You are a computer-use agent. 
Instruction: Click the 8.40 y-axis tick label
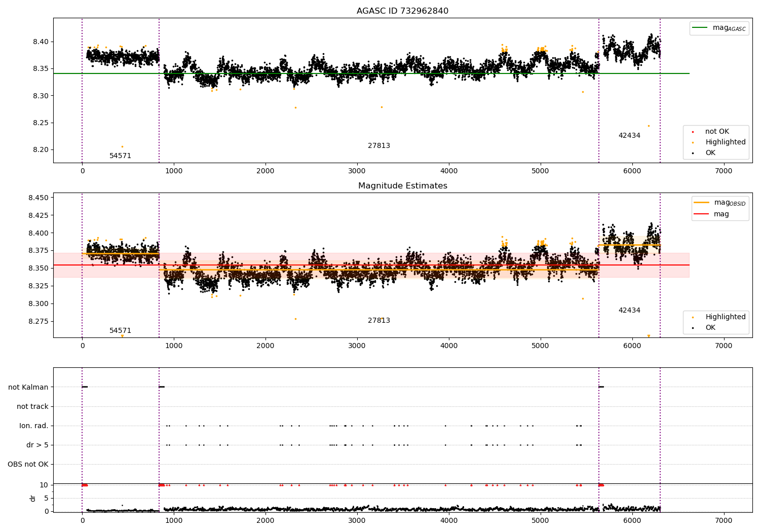tap(40, 42)
